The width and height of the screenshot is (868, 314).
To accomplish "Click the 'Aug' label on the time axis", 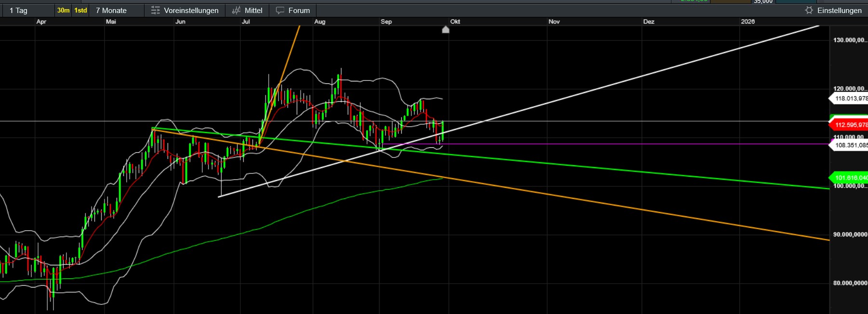I will [319, 22].
